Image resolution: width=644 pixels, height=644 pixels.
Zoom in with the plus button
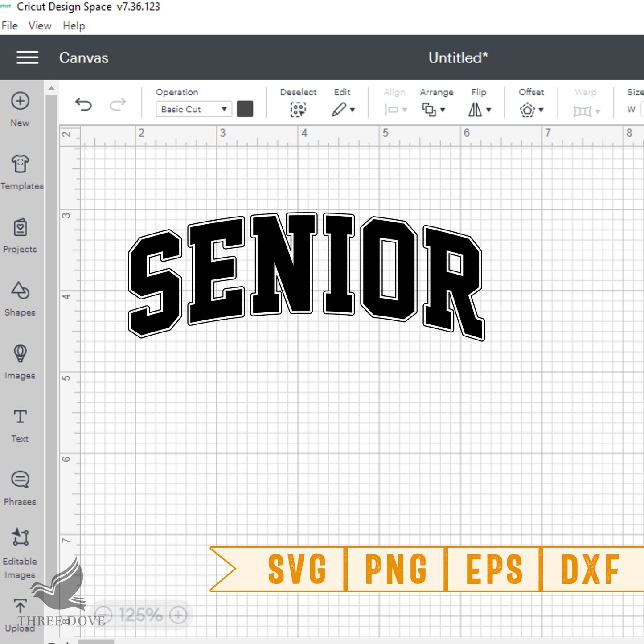tap(178, 615)
